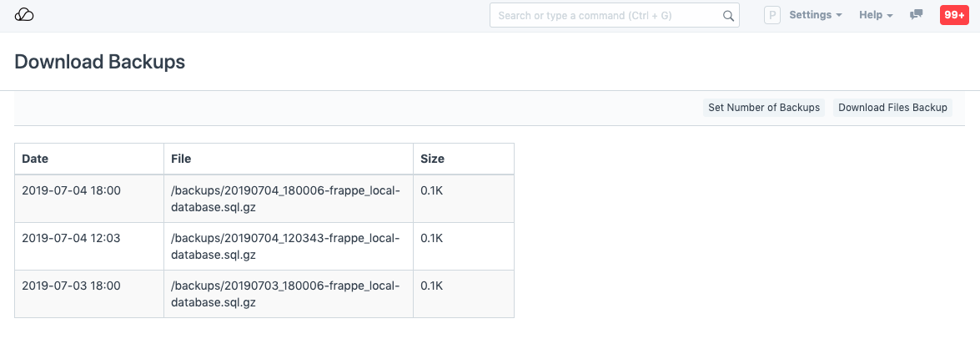This screenshot has height=339, width=980.
Task: Open the 99+ notifications badge
Action: tap(953, 15)
